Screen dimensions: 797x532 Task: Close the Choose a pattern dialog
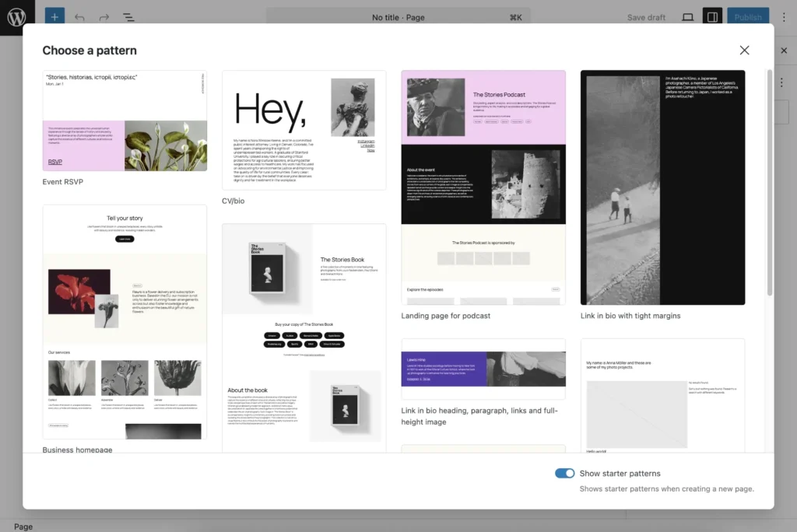(744, 51)
